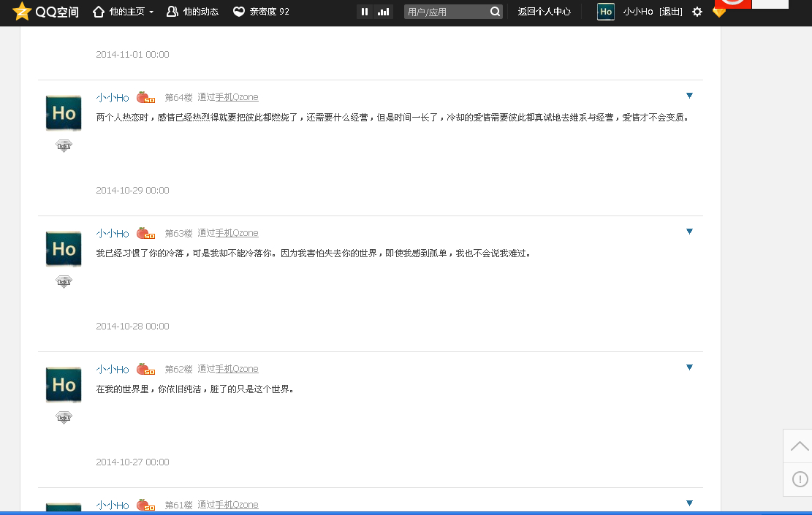812x515 pixels.
Task: Open 小小Ho name on floor 62 post
Action: pyautogui.click(x=113, y=369)
